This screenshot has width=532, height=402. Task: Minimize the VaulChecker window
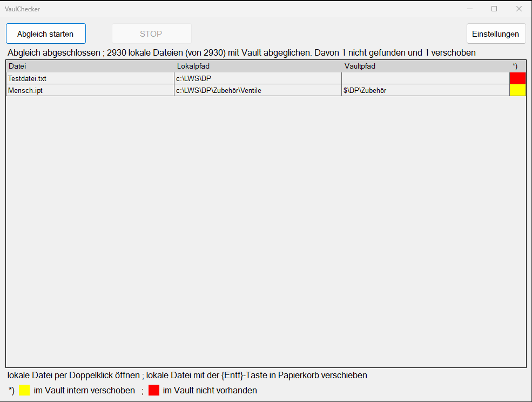click(470, 9)
